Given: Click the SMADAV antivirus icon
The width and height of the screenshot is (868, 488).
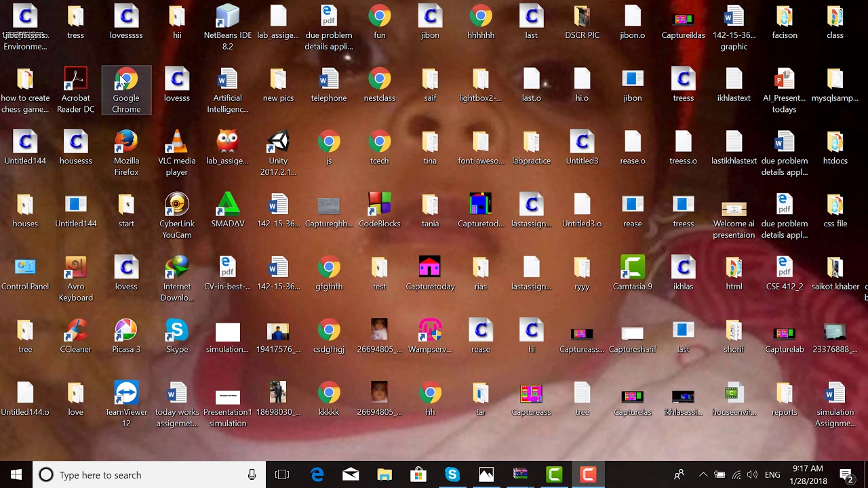Looking at the screenshot, I should (x=228, y=210).
